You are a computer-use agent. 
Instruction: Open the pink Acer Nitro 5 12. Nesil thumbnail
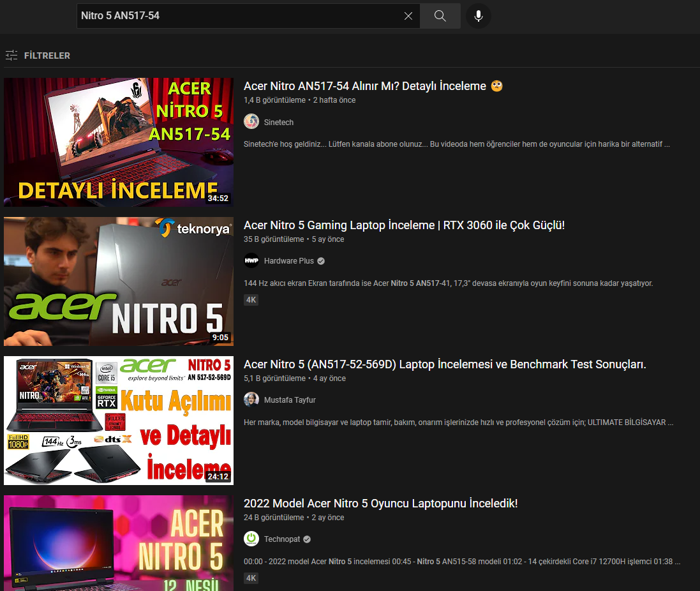(x=119, y=542)
